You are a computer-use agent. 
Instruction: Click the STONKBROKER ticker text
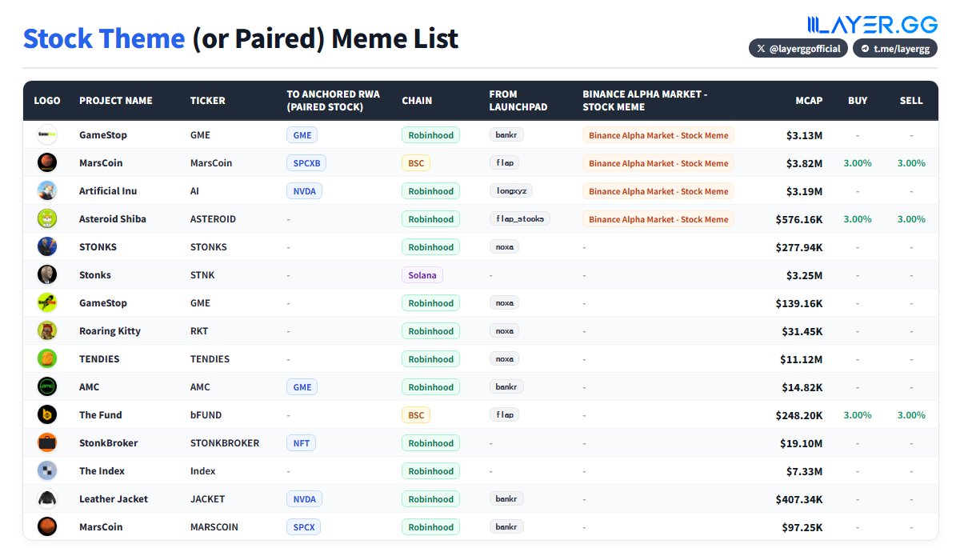[x=225, y=443]
